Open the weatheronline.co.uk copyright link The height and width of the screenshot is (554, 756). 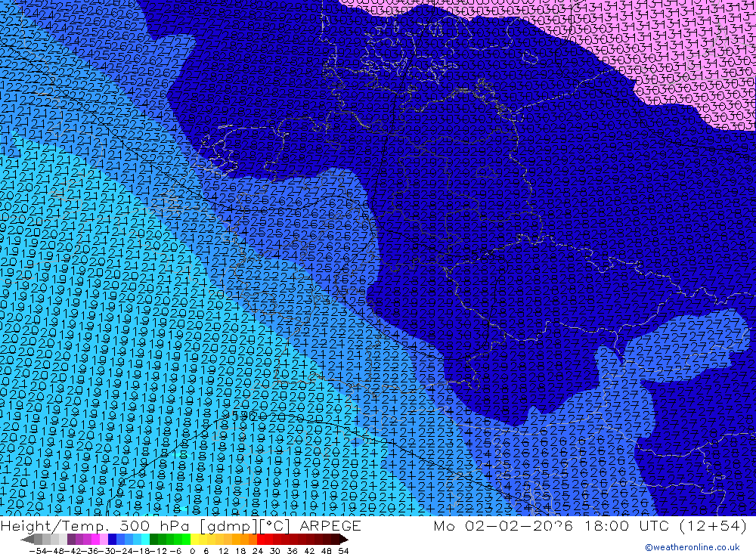pos(692,547)
